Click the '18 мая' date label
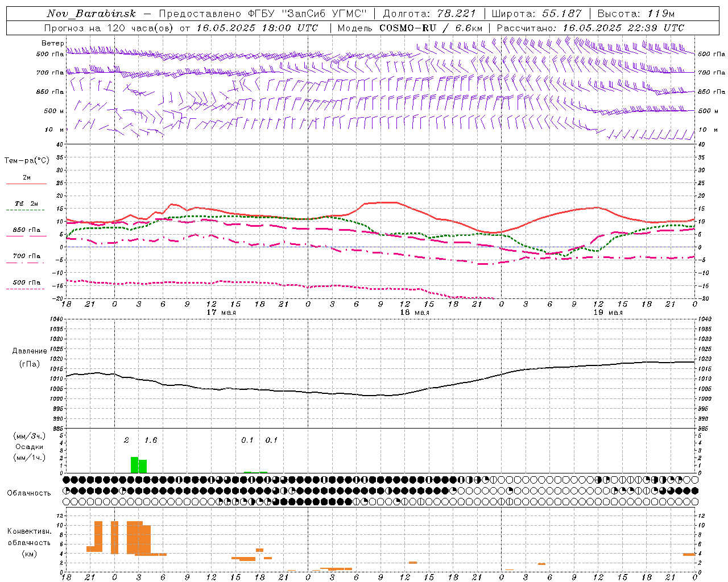 tap(415, 312)
